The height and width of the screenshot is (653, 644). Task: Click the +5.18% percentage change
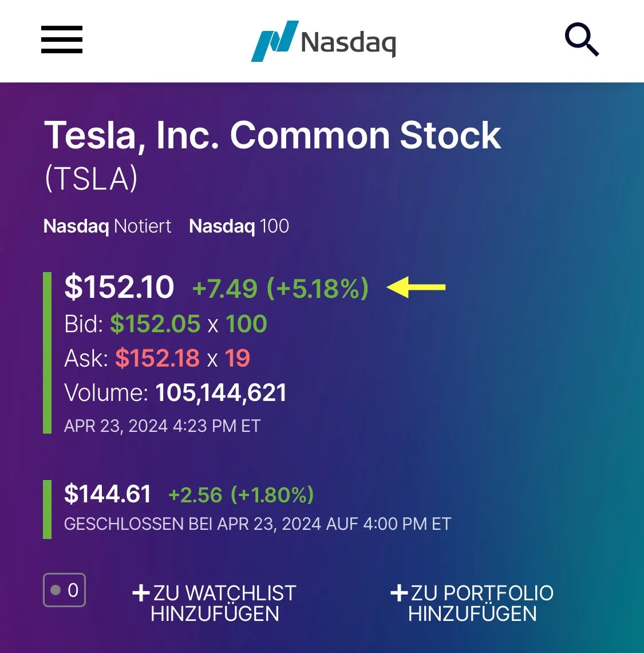point(317,288)
